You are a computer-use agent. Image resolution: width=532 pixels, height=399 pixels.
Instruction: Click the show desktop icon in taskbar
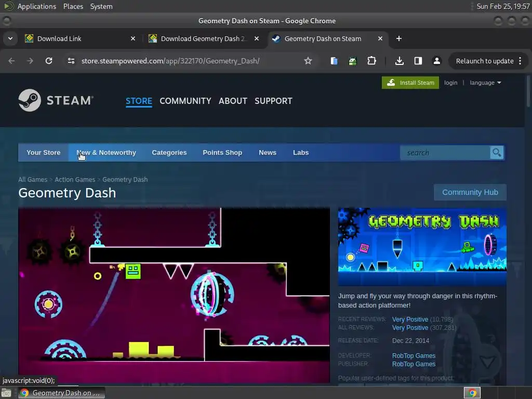pyautogui.click(x=6, y=393)
